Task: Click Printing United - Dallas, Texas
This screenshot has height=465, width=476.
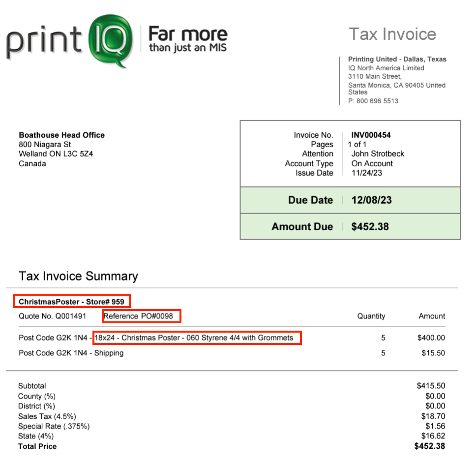Action: pos(397,59)
